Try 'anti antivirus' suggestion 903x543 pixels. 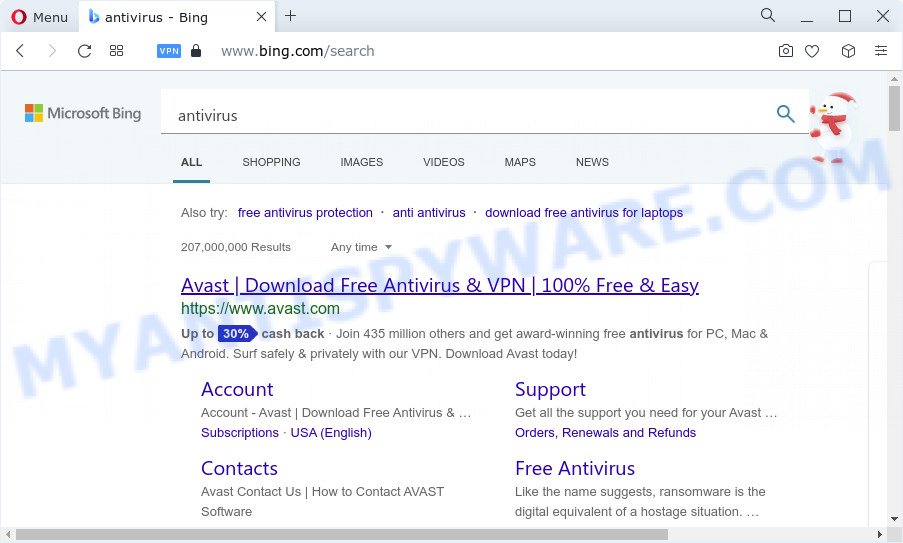[429, 212]
